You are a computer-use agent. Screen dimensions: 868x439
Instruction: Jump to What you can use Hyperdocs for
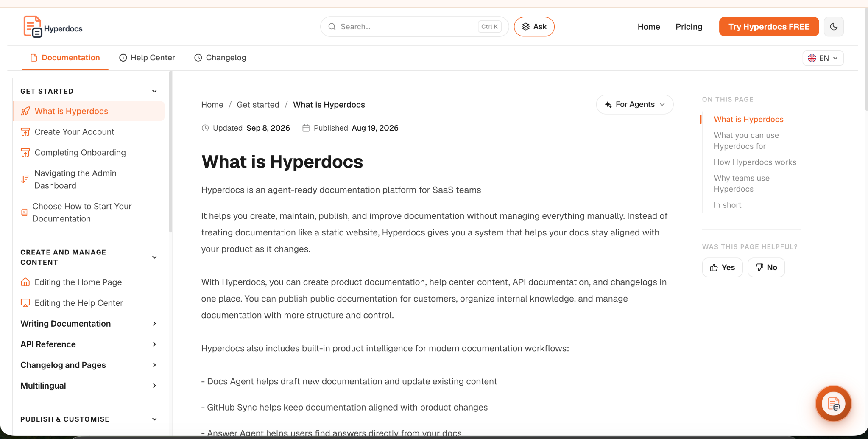pos(746,141)
